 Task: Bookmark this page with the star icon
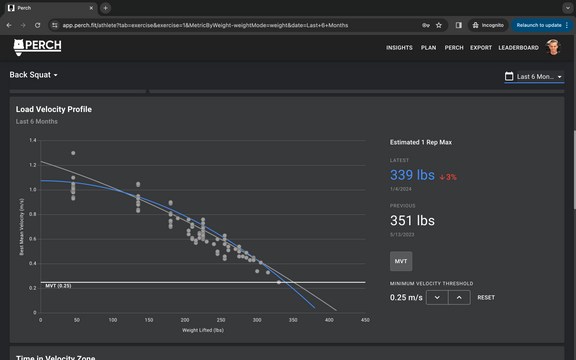[439, 25]
